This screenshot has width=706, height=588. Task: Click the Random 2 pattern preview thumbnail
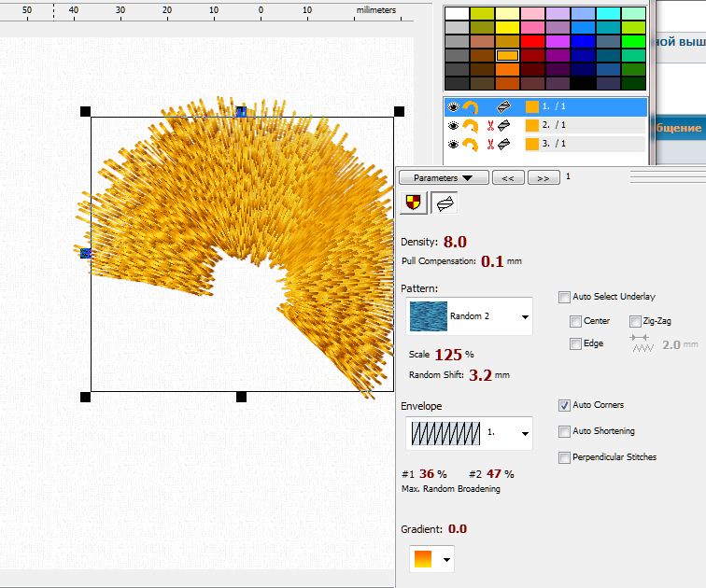tap(429, 316)
